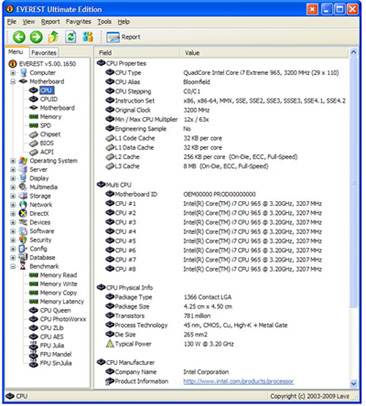Switch to the Menu tab

[16, 52]
